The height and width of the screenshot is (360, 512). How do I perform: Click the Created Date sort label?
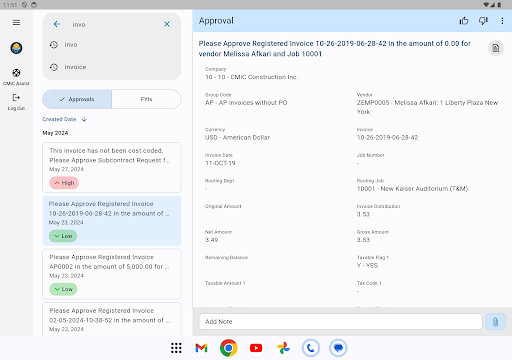[59, 119]
